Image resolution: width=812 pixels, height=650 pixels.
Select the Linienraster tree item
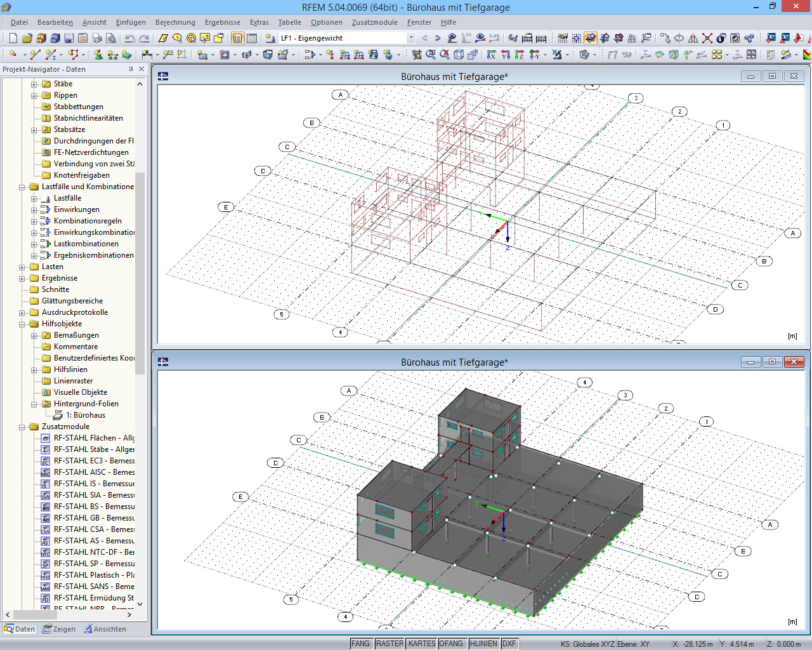point(73,381)
